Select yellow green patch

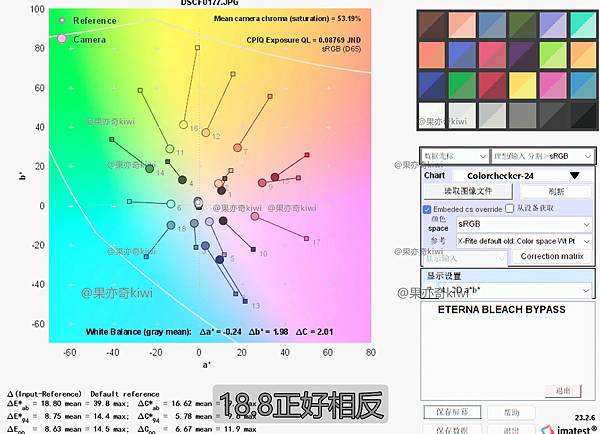coord(553,55)
